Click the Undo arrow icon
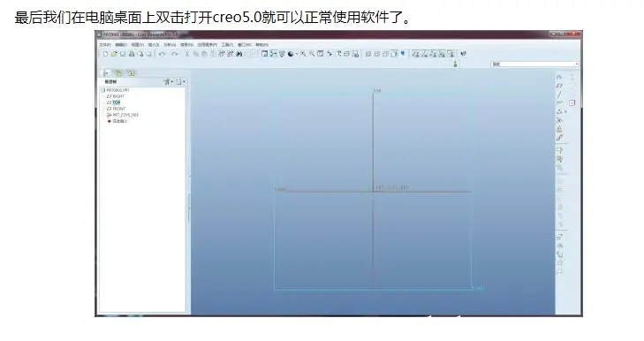Viewport: 644px width, 341px height. [x=162, y=54]
